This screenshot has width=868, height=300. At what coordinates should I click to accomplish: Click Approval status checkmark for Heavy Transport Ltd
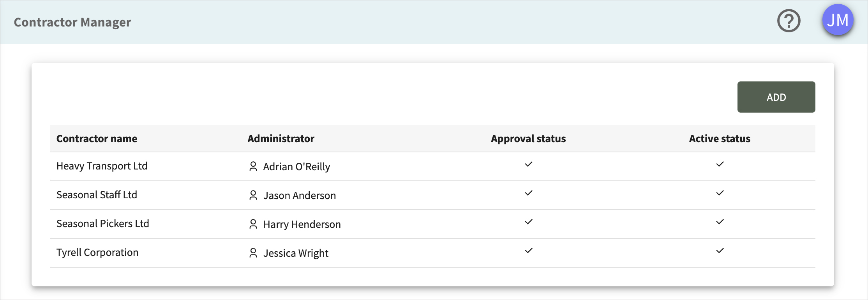click(x=529, y=164)
